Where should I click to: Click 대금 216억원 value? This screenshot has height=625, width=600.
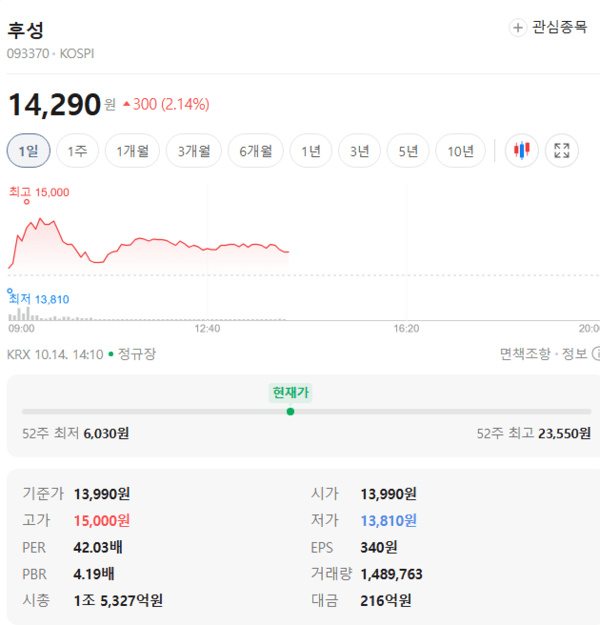[386, 600]
